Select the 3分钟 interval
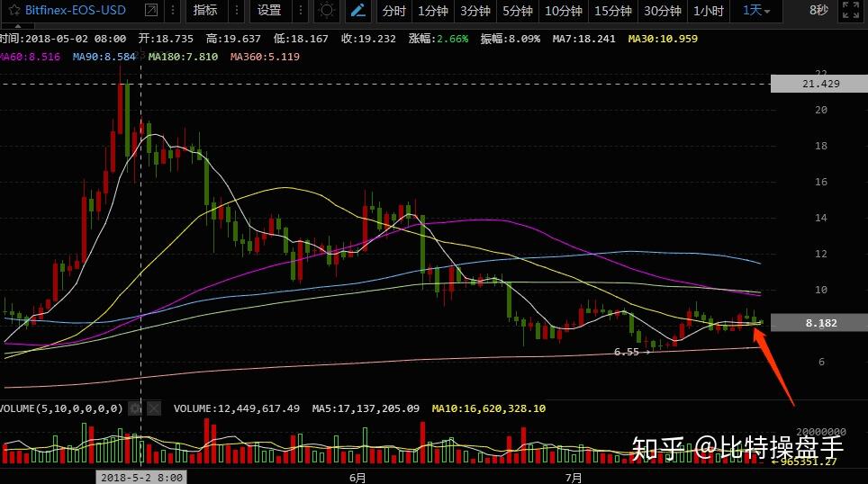 [x=475, y=11]
